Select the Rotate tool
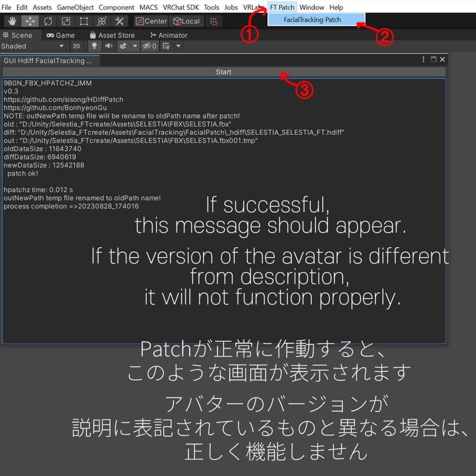Viewport: 476px width, 476px height. coord(47,21)
